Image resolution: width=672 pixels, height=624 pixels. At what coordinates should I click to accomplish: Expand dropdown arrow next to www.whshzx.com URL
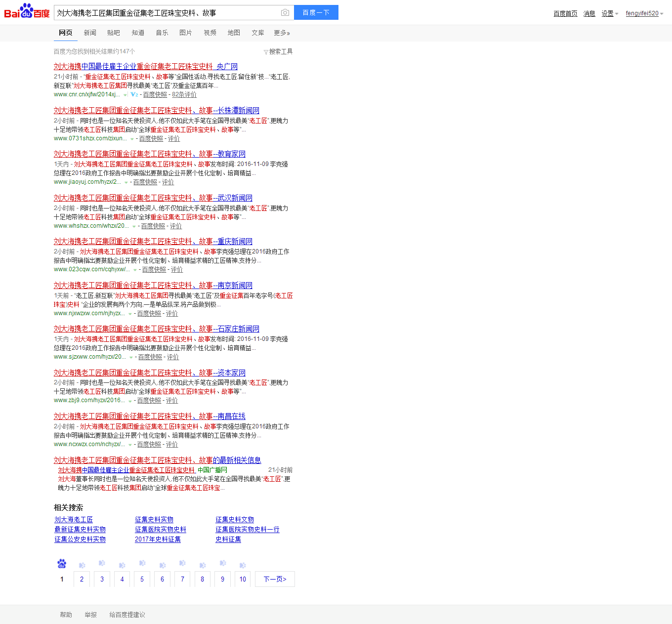[134, 226]
